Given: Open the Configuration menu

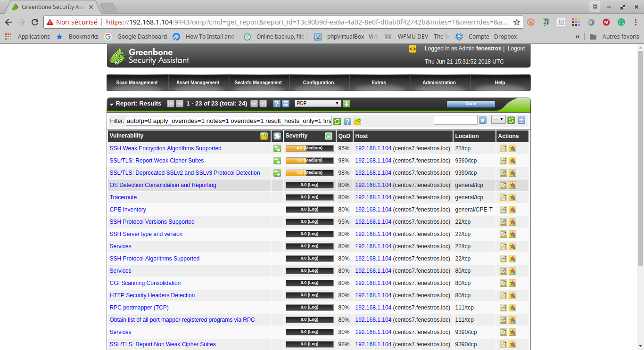Looking at the screenshot, I should point(318,82).
